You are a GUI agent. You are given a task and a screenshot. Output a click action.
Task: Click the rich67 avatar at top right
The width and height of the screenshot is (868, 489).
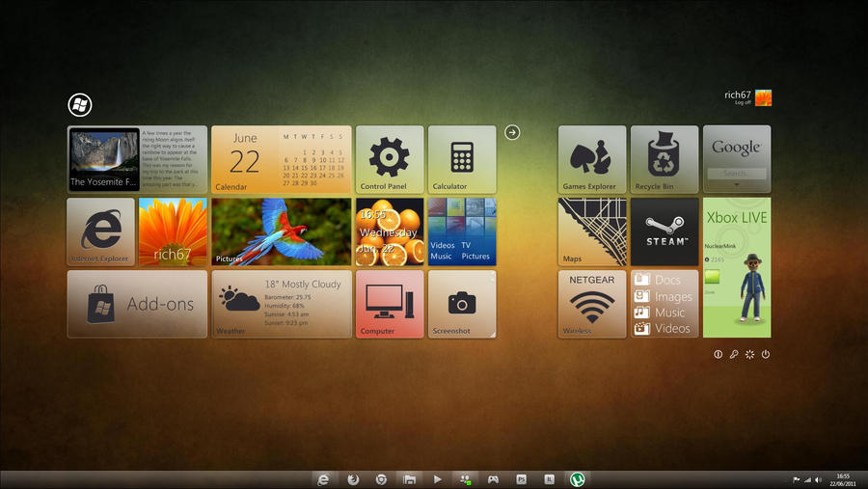(764, 97)
